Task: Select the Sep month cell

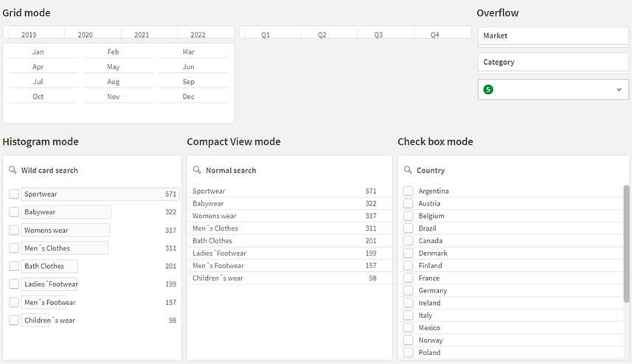Action: [193, 81]
